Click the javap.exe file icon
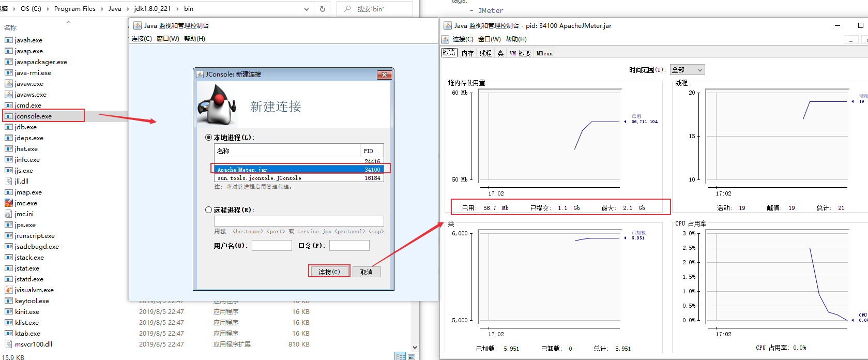This screenshot has width=868, height=360. 9,51
